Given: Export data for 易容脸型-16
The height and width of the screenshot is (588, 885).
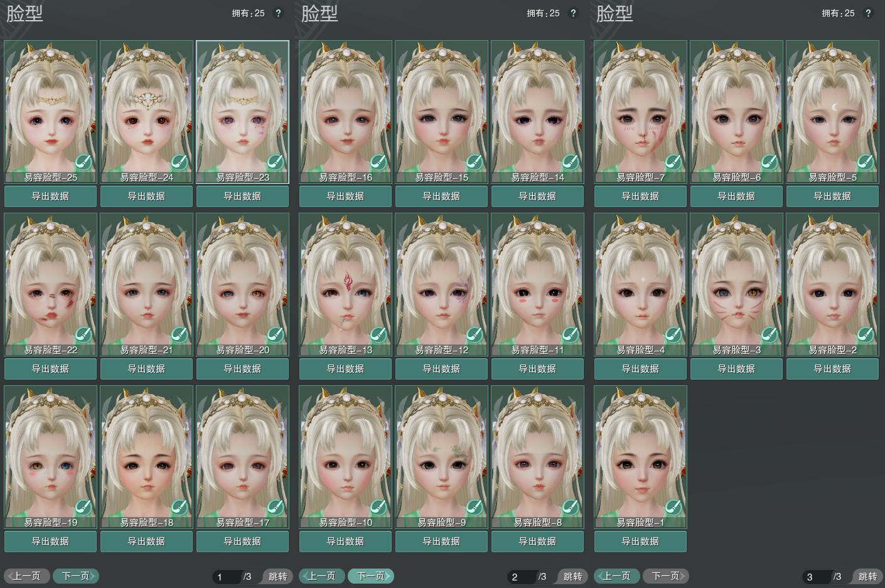Looking at the screenshot, I should [346, 196].
